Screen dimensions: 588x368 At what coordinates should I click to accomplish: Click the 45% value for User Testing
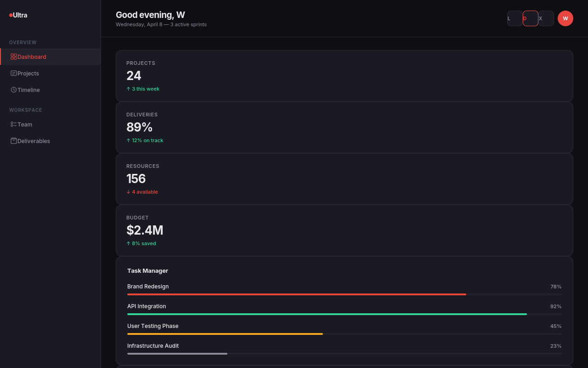tap(556, 326)
